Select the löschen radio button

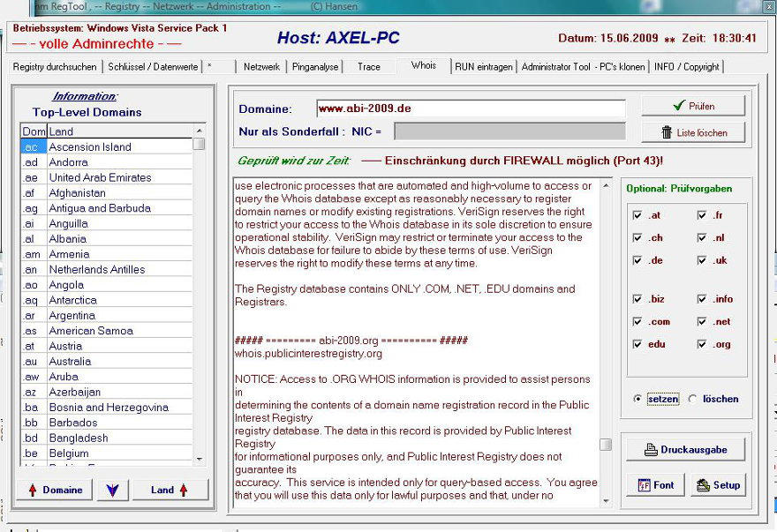[x=692, y=399]
